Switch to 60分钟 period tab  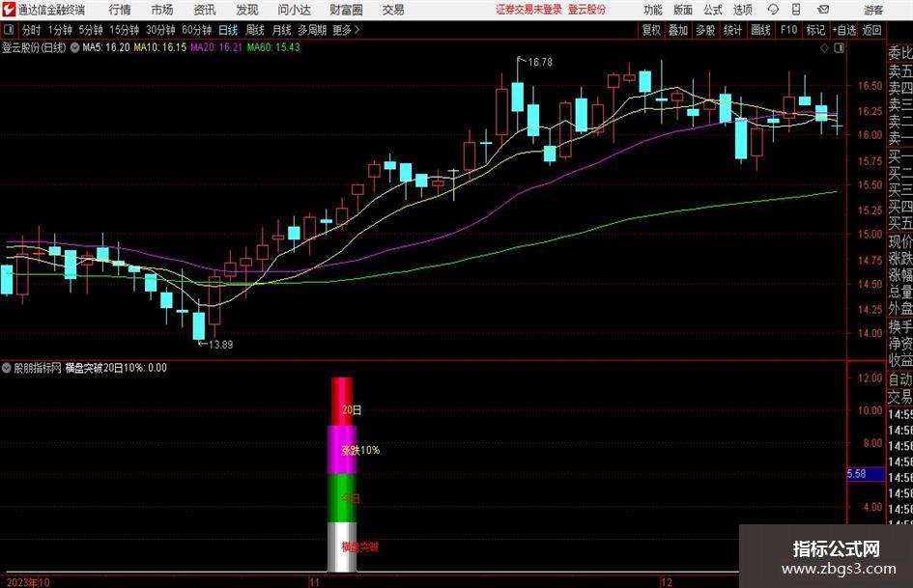pos(196,30)
